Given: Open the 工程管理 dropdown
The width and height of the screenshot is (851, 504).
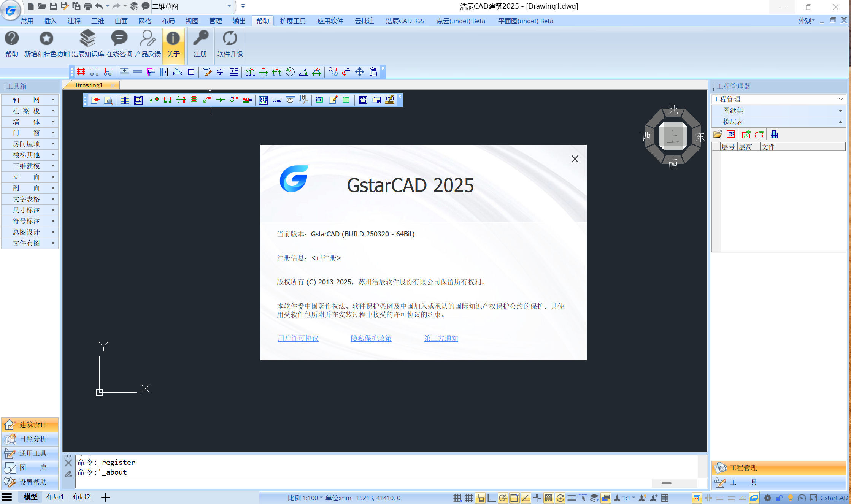Looking at the screenshot, I should [x=840, y=99].
